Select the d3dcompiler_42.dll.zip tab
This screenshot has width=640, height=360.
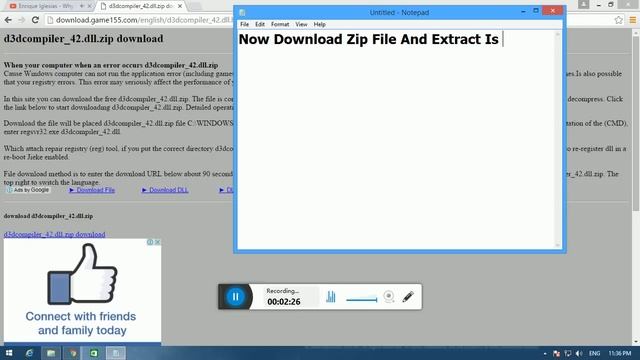point(141,6)
